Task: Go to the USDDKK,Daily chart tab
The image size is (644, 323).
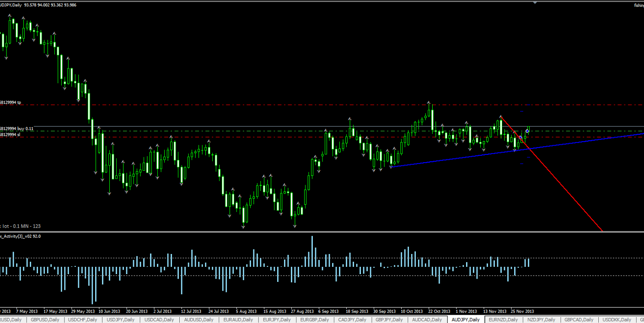Action: (617, 320)
